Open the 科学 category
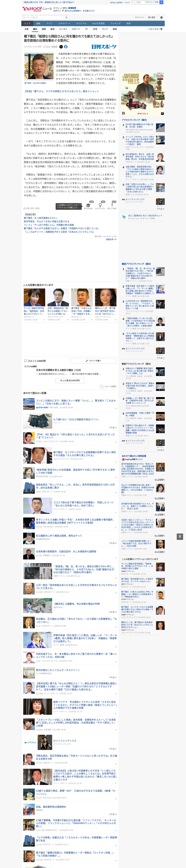Image resolution: width=186 pixels, height=868 pixels. [95, 29]
